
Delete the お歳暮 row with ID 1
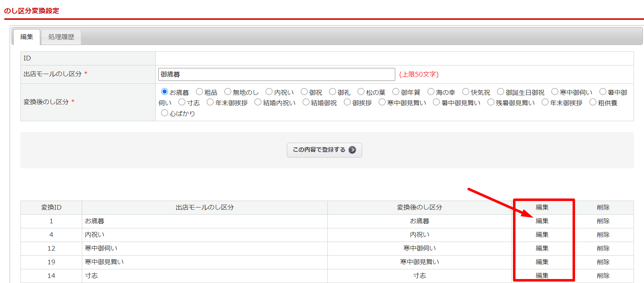pyautogui.click(x=603, y=221)
